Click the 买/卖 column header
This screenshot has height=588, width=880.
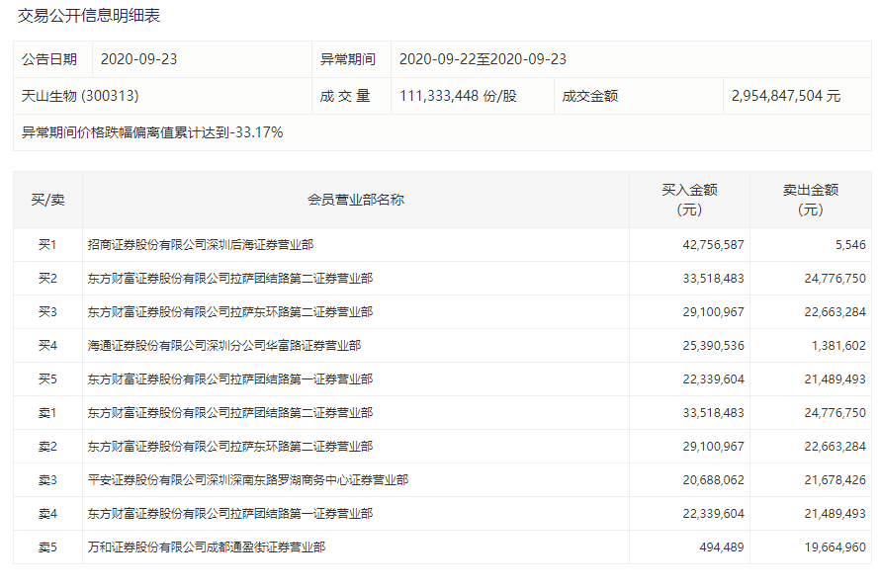point(47,200)
